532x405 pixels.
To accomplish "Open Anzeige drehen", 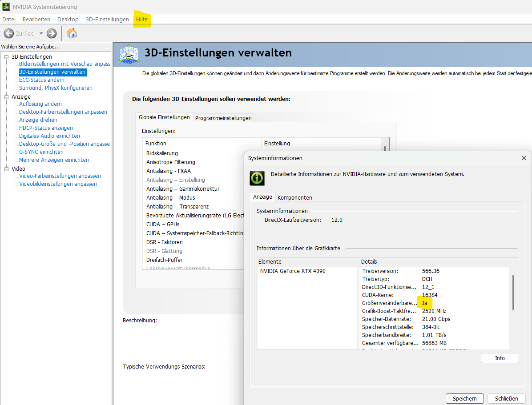I will click(38, 120).
